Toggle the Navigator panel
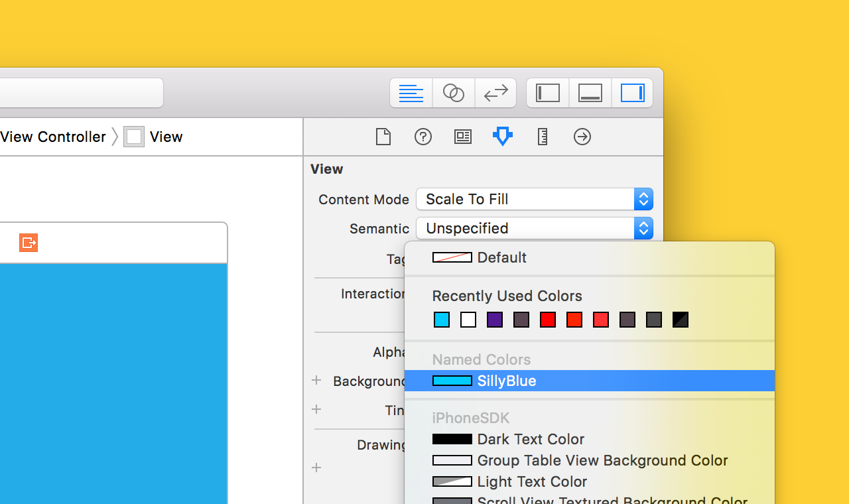 pyautogui.click(x=548, y=93)
